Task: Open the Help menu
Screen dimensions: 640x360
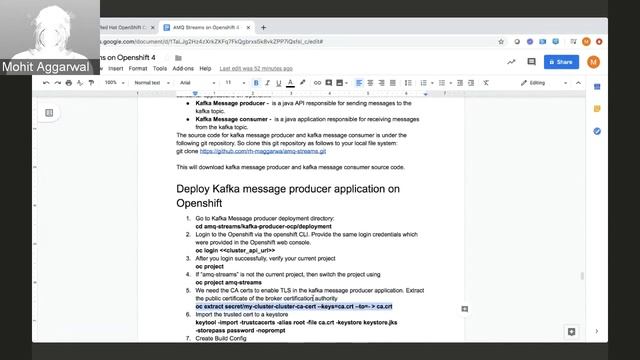Action: tap(205, 69)
